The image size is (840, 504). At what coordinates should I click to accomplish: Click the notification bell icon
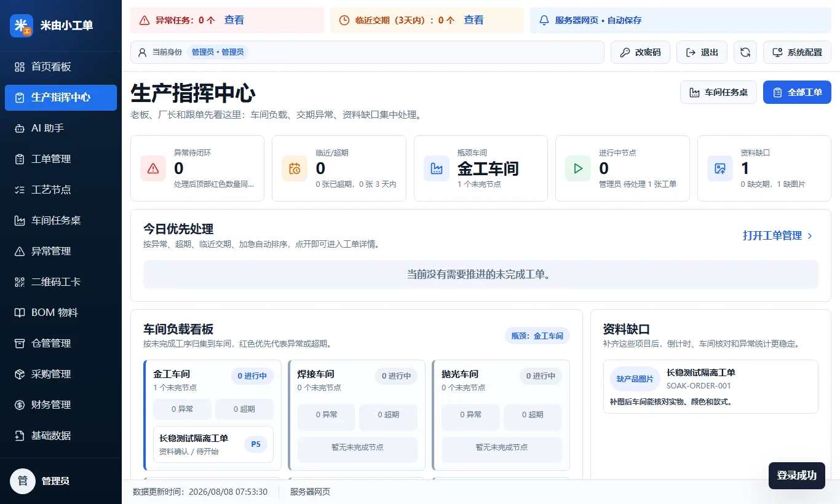(x=544, y=20)
